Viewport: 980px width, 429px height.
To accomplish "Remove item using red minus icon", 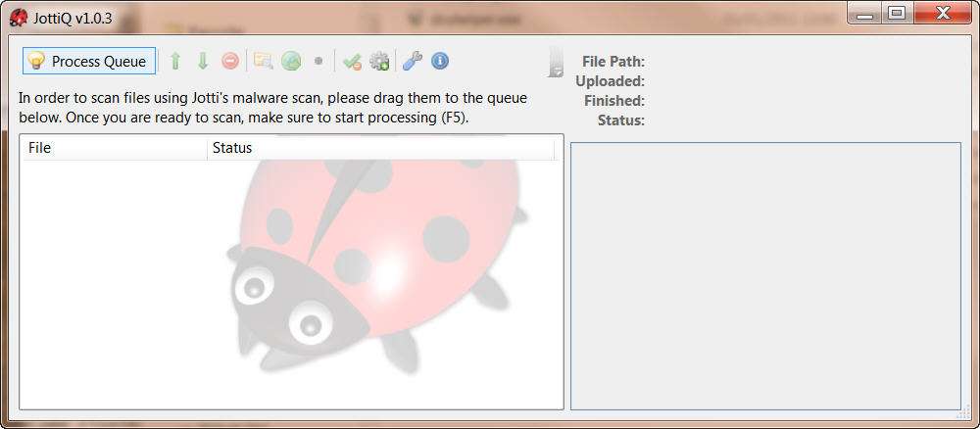I will [230, 61].
